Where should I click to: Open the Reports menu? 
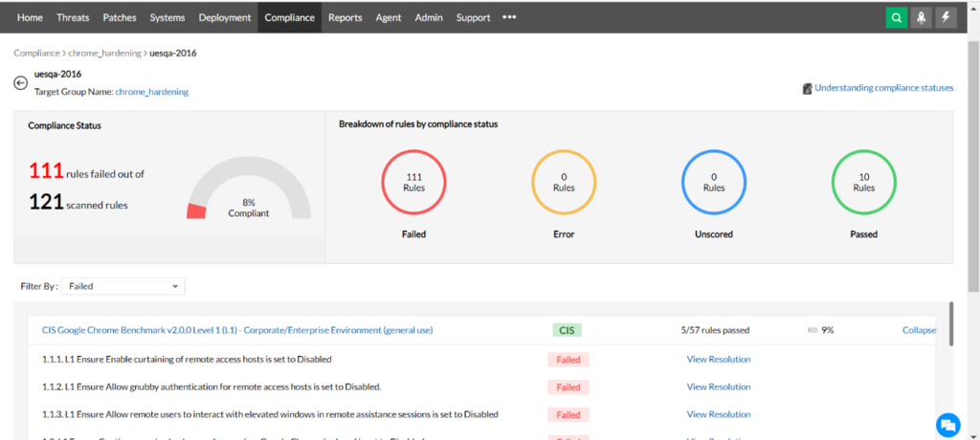345,17
